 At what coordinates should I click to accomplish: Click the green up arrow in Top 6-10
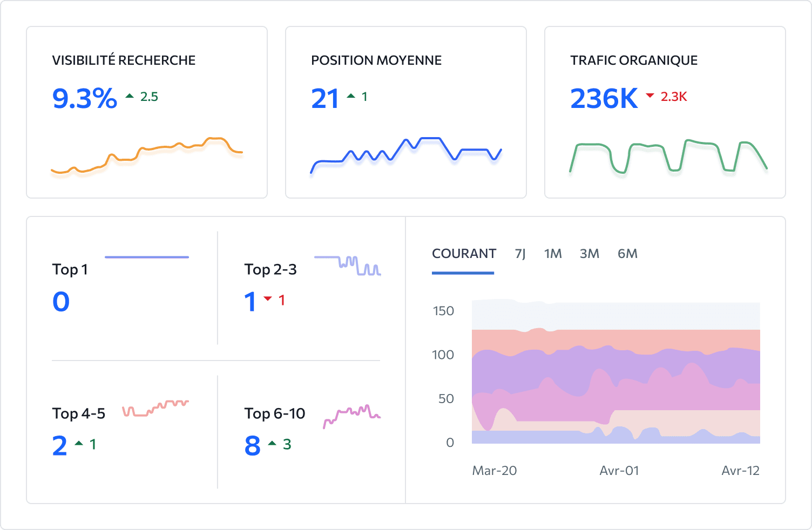pos(272,443)
